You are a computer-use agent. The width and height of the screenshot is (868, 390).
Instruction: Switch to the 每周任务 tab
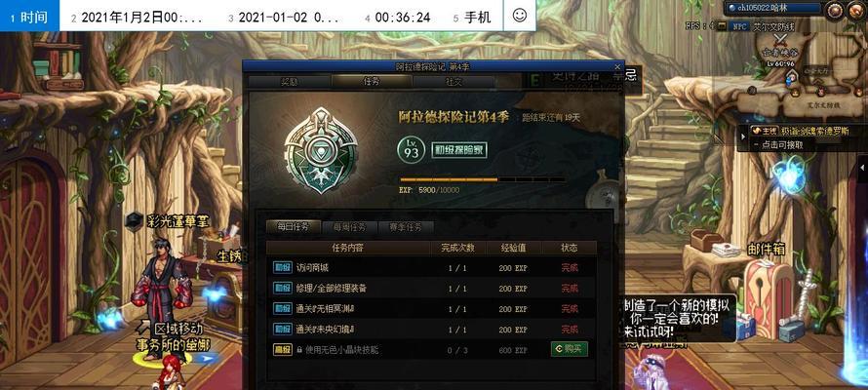coord(350,227)
